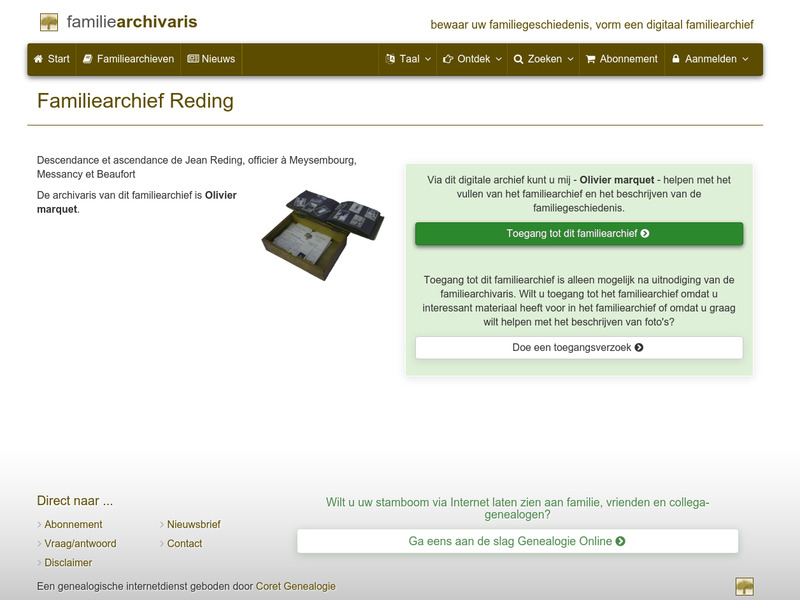Image resolution: width=800 pixels, height=600 pixels.
Task: Open Familiearchieven from the menu bar
Action: (130, 59)
